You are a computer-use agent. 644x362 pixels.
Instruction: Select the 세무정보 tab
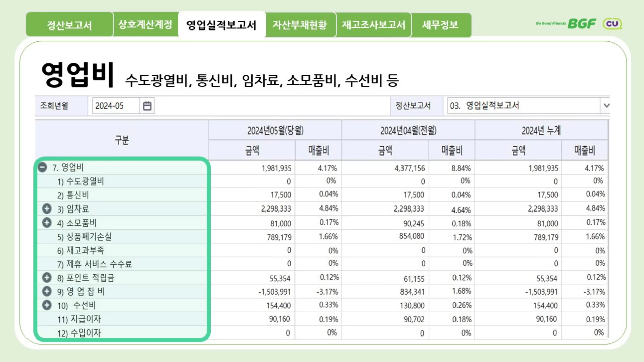(x=440, y=25)
